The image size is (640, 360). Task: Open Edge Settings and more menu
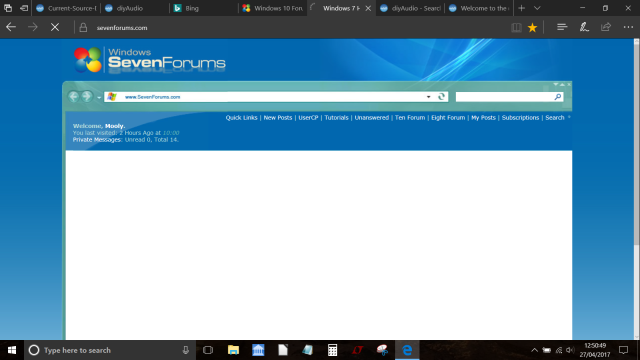(628, 27)
